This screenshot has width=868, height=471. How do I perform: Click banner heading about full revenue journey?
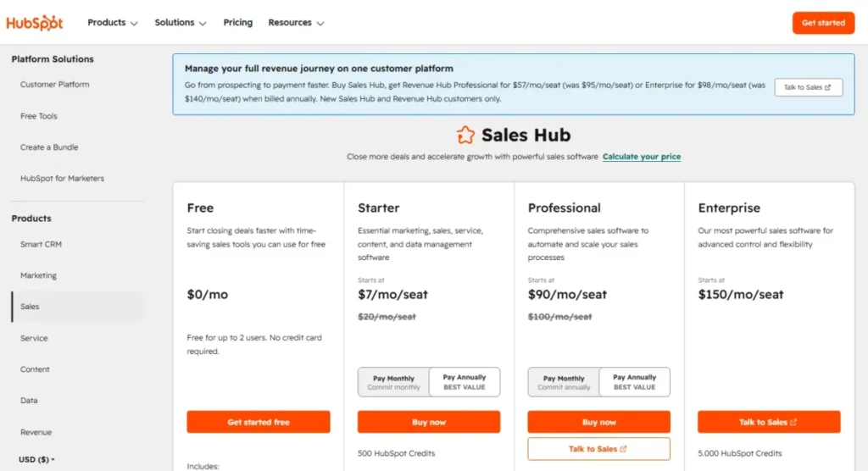[319, 69]
